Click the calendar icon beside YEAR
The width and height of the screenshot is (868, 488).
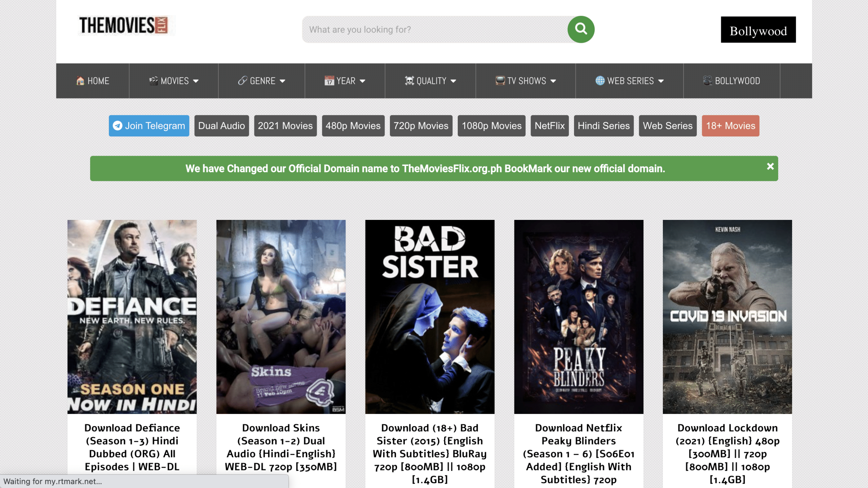[329, 81]
